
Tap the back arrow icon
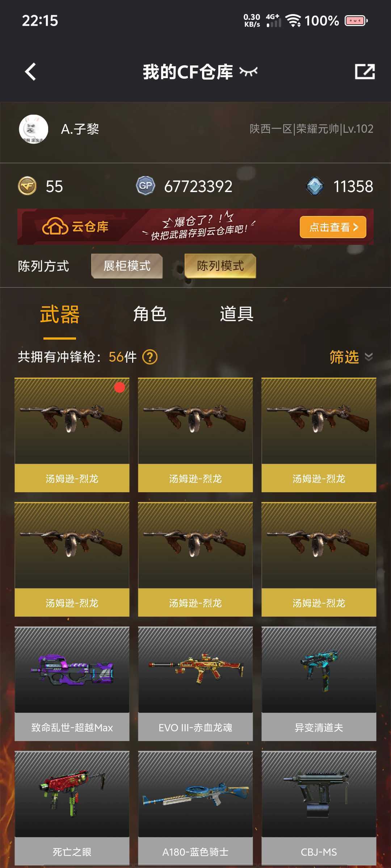click(x=31, y=72)
